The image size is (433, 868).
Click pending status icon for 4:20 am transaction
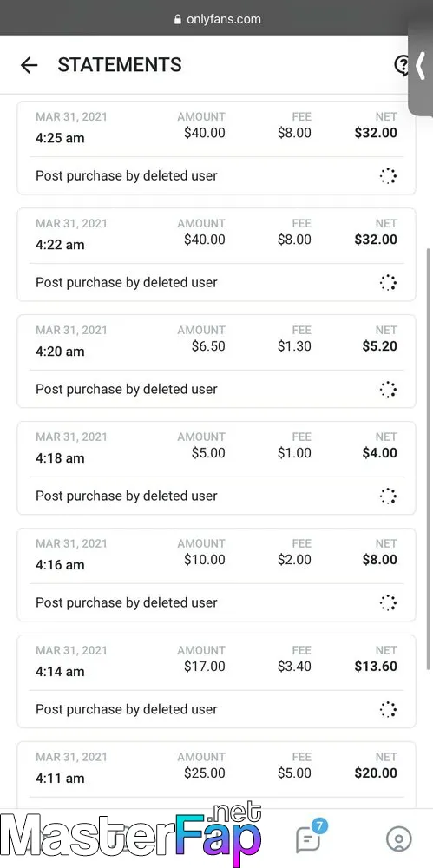click(388, 389)
